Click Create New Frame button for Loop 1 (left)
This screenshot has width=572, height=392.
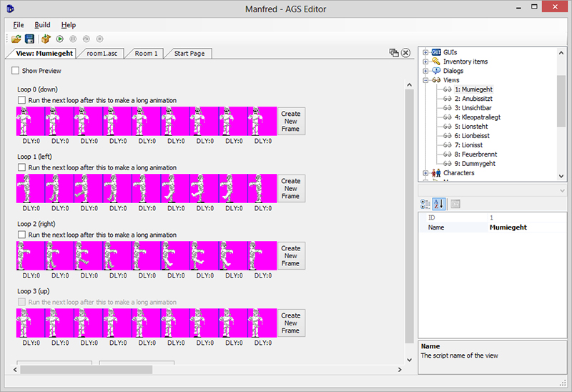coord(290,189)
